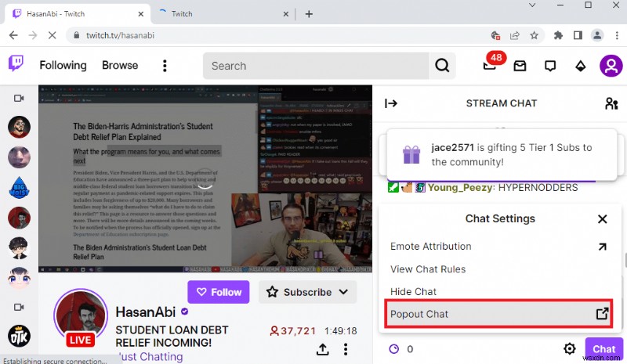Screen dimensions: 627x364
Task: Click the channel points clock icon
Action: click(394, 349)
